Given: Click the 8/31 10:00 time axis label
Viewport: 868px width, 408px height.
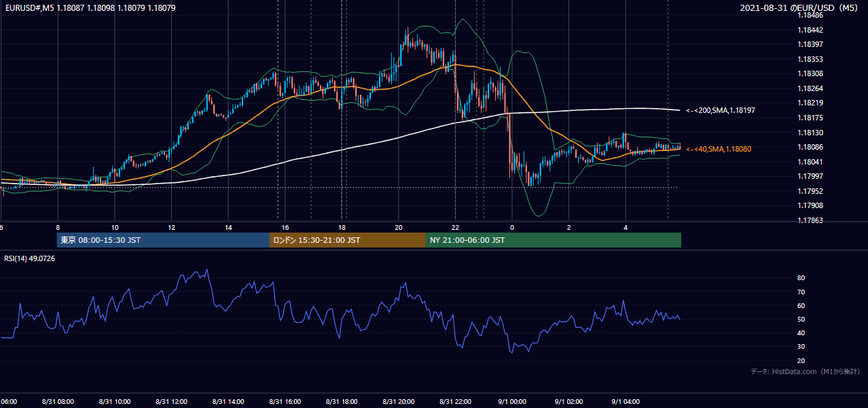Looking at the screenshot, I should coord(115,402).
